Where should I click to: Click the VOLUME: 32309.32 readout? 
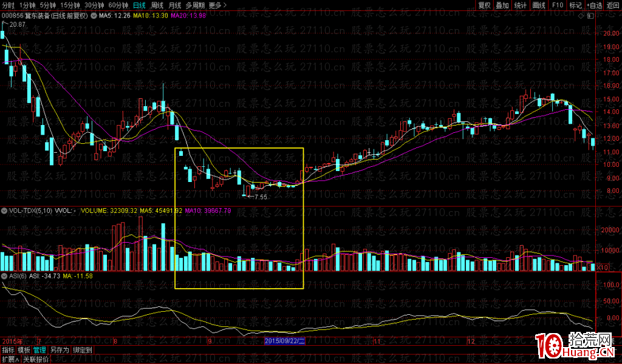[x=109, y=211]
